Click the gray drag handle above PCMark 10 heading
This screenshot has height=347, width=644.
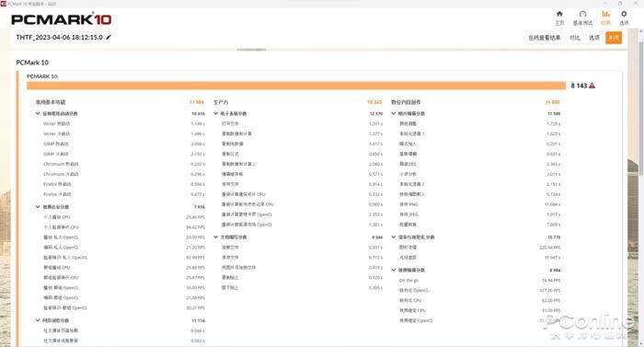(x=252, y=50)
